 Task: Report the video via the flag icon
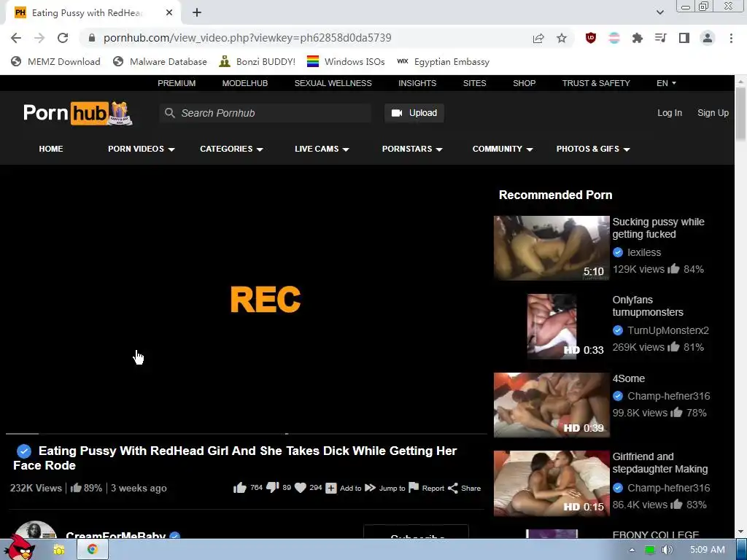click(414, 488)
